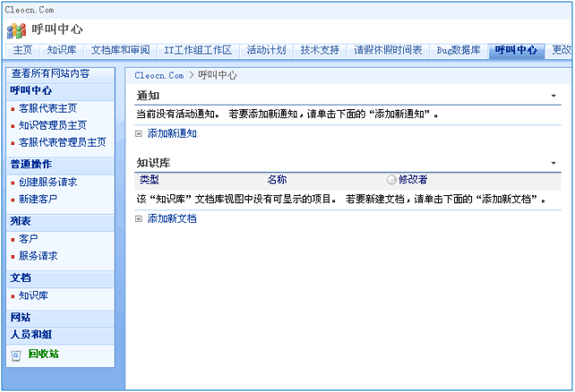575x392 pixels.
Task: Select the active 呼叫中心 tab
Action: point(516,50)
